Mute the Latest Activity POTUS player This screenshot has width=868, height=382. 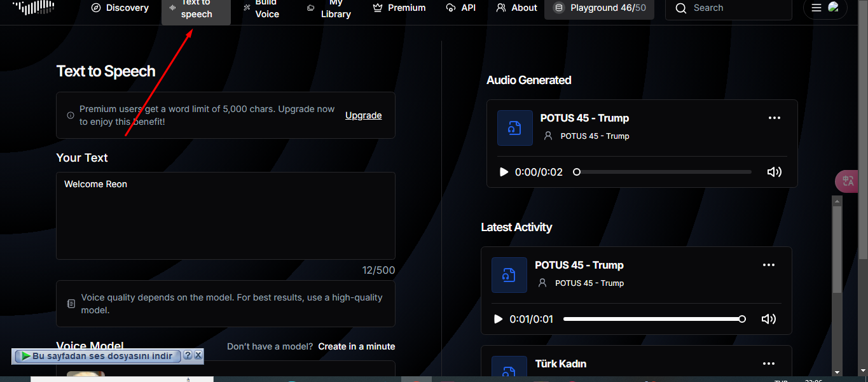point(769,319)
